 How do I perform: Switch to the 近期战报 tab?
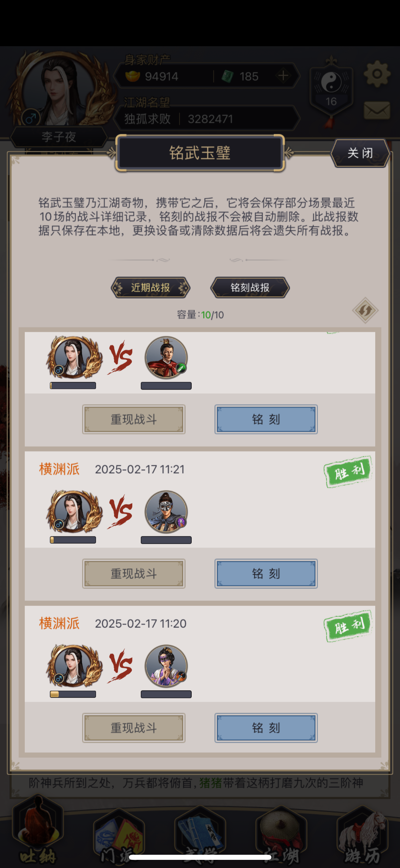click(x=150, y=288)
